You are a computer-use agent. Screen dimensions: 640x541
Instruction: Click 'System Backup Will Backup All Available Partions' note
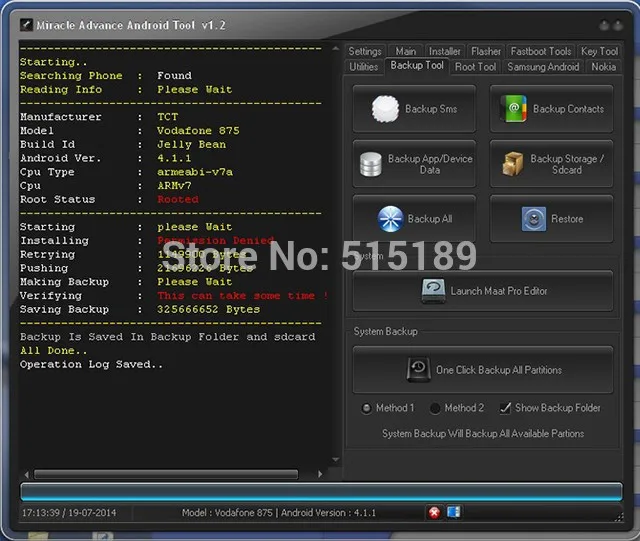(x=483, y=434)
